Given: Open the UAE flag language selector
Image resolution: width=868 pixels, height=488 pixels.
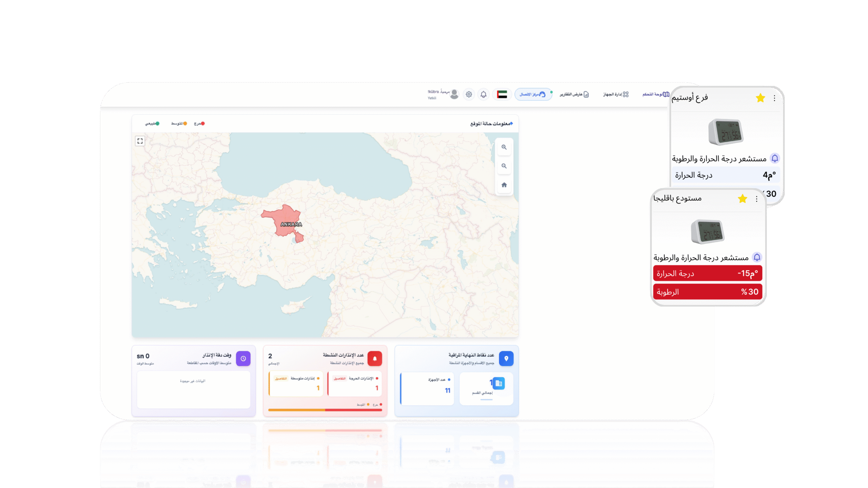Looking at the screenshot, I should (502, 95).
